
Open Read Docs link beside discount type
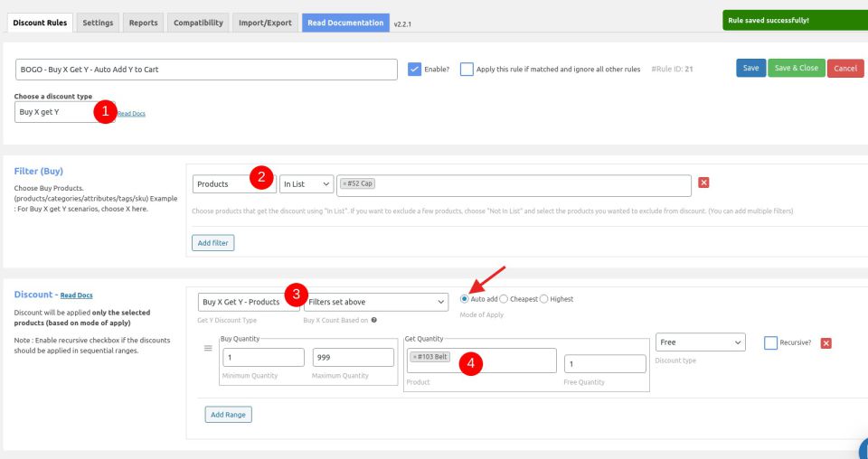[x=131, y=114]
